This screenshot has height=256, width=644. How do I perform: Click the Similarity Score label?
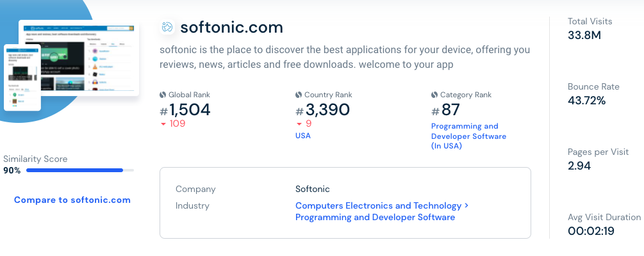click(35, 159)
